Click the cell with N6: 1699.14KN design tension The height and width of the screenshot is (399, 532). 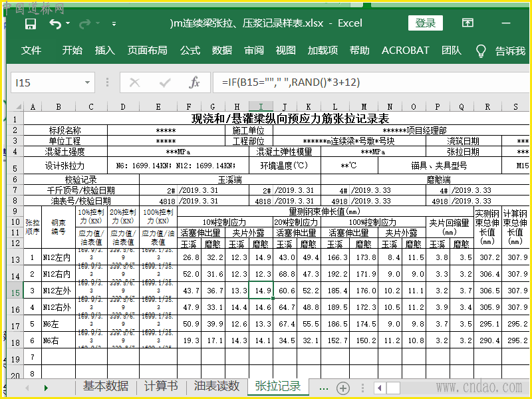click(178, 166)
